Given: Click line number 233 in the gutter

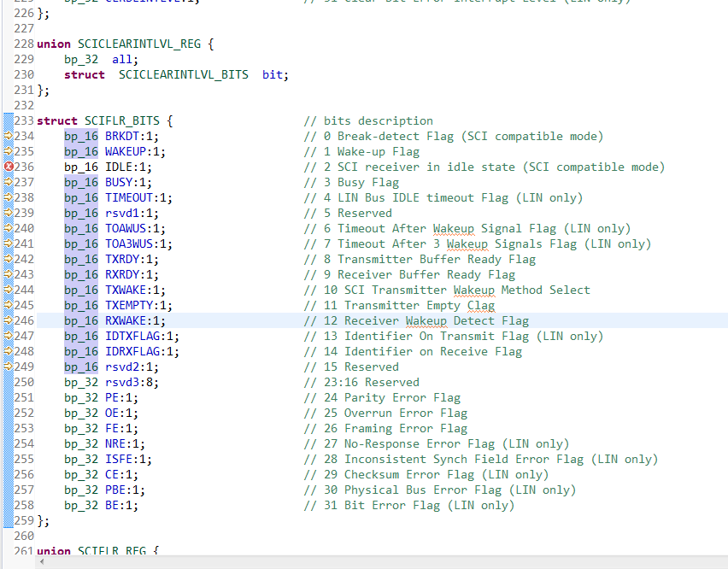Looking at the screenshot, I should [24, 120].
